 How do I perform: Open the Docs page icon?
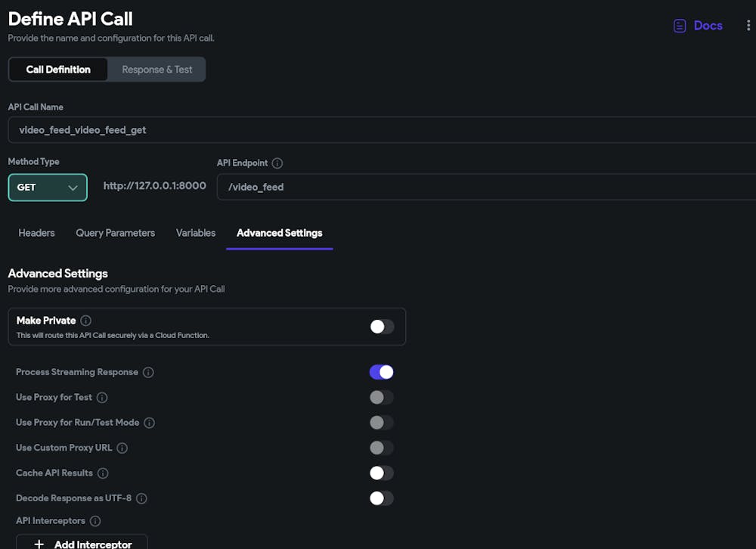tap(680, 26)
